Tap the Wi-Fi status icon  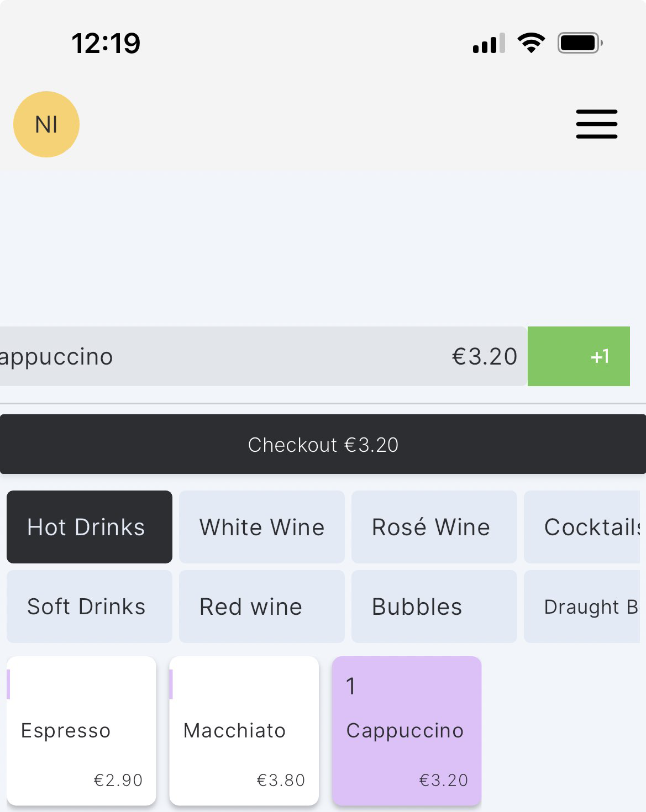(x=531, y=43)
